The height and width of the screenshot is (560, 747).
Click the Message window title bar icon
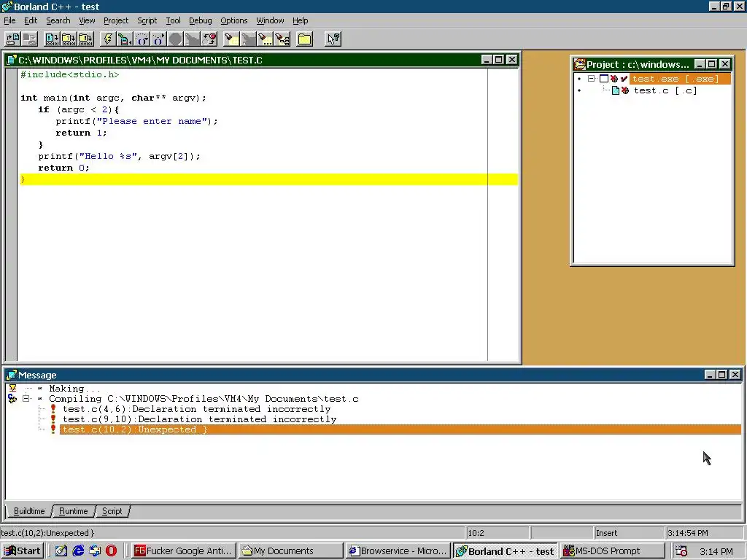pos(12,375)
